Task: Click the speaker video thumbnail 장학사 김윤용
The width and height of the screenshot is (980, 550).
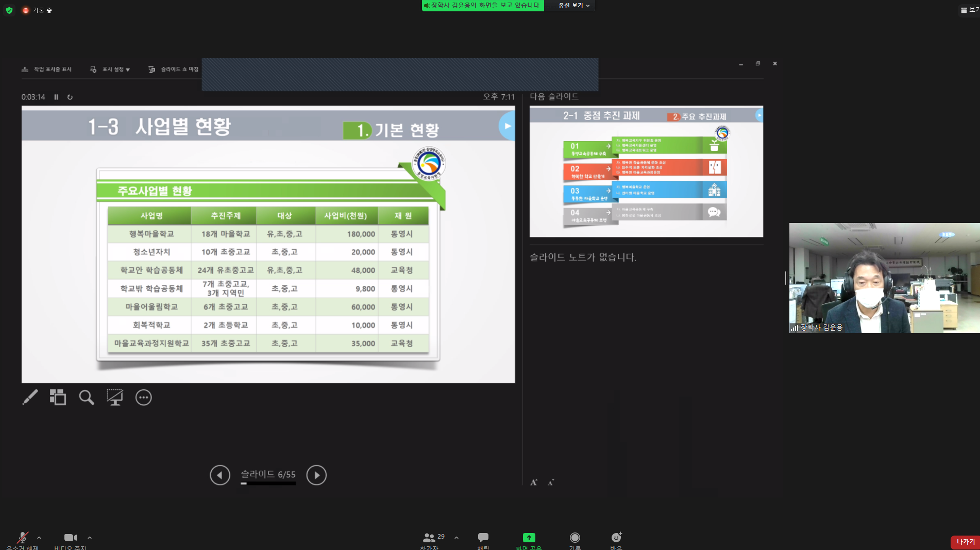Action: 884,278
